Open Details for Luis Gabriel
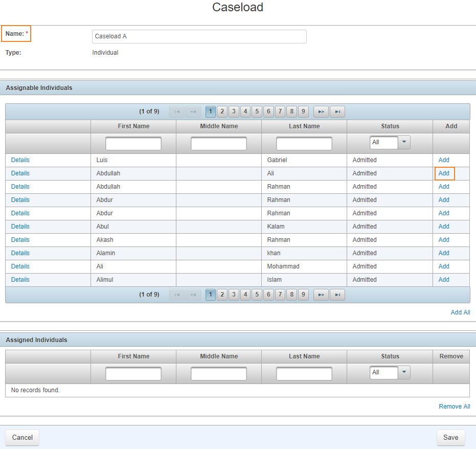The width and height of the screenshot is (476, 449). pos(20,160)
